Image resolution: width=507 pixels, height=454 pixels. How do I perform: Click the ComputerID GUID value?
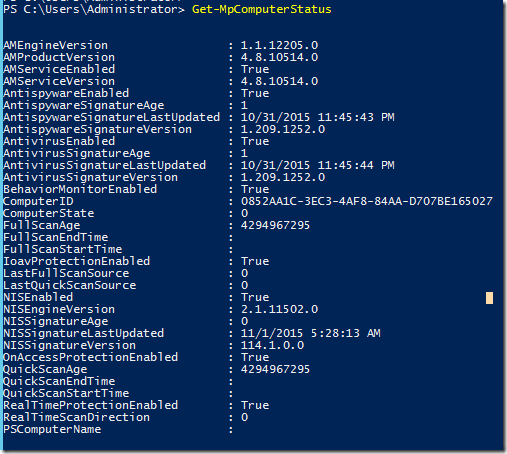tap(367, 201)
